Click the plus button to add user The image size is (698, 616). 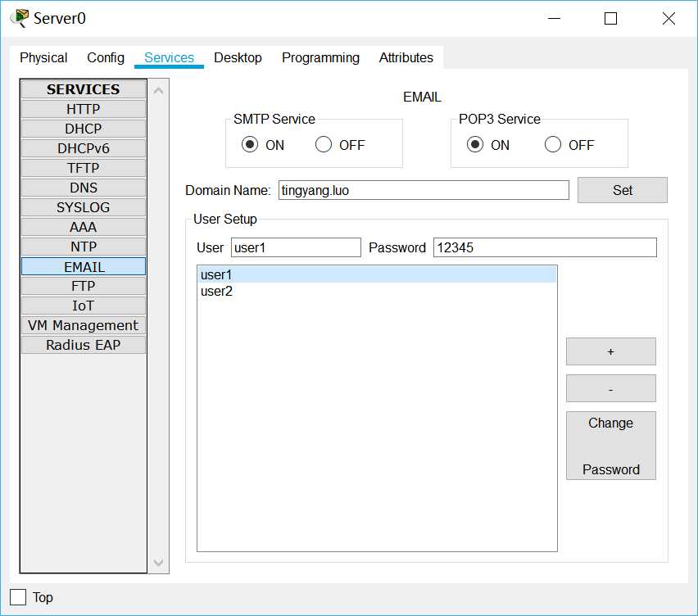coord(611,351)
